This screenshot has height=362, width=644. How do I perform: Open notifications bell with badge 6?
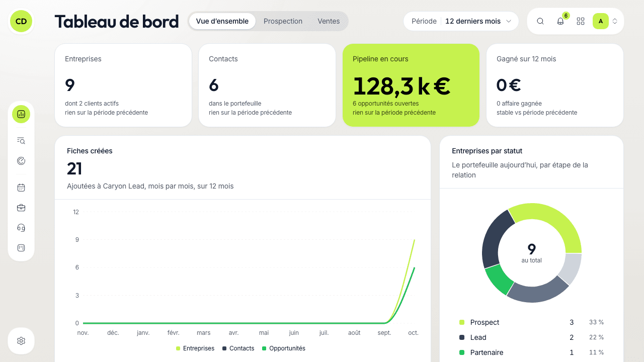[x=560, y=21]
